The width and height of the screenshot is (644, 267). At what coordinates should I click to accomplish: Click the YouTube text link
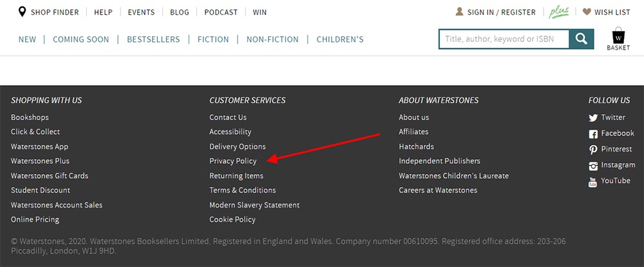[616, 181]
